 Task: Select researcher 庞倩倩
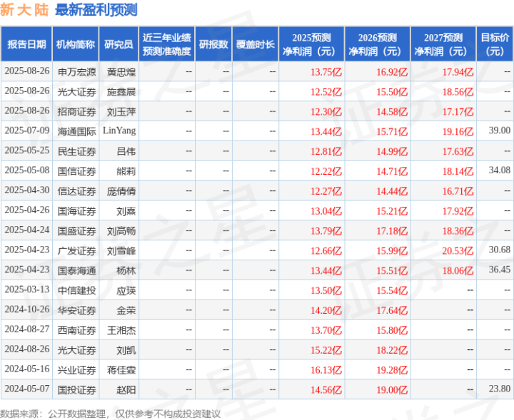coord(121,191)
